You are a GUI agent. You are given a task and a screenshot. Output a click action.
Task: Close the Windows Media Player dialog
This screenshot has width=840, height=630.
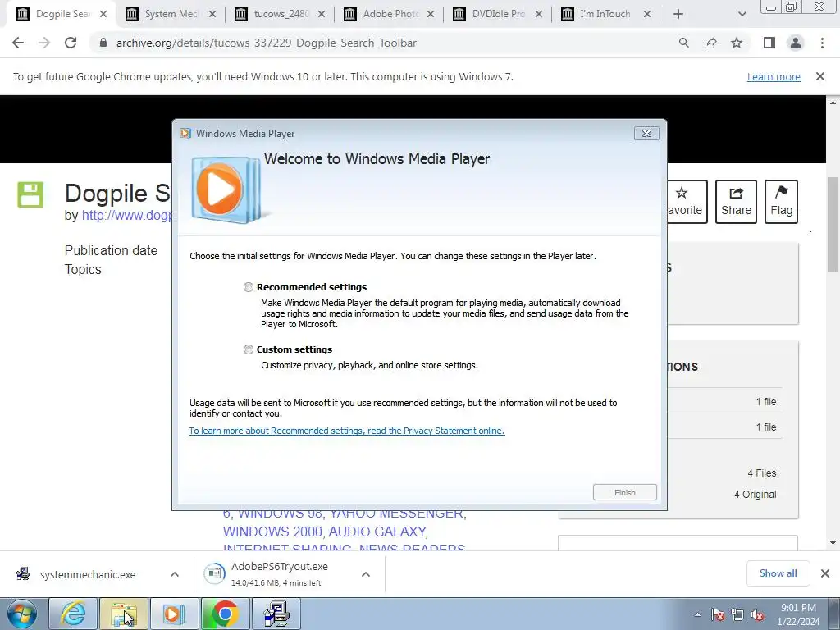(646, 134)
